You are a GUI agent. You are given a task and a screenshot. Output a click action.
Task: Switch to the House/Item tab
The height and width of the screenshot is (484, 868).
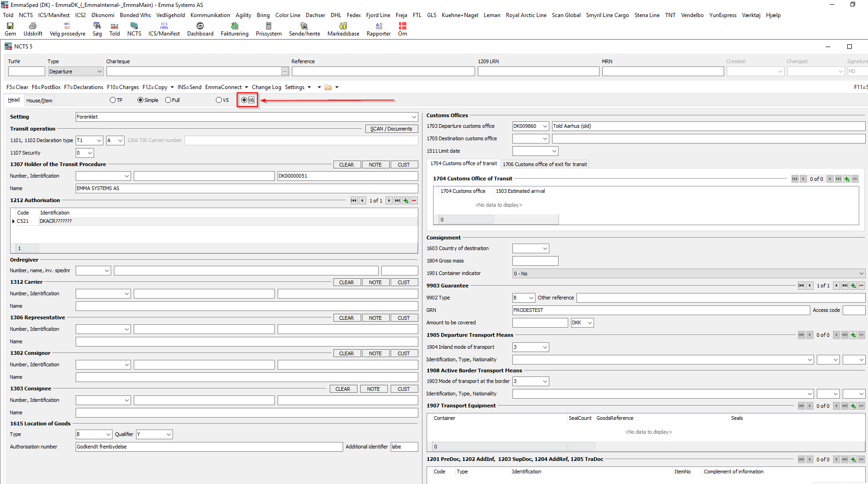click(x=39, y=101)
